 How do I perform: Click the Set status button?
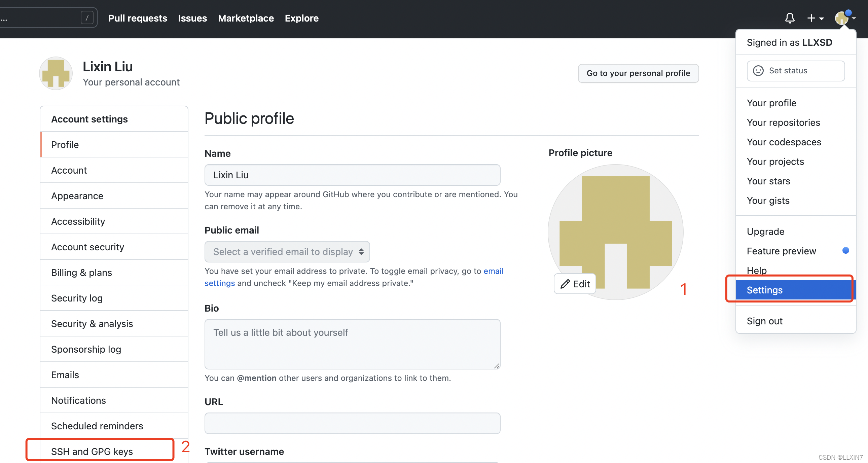(x=796, y=71)
